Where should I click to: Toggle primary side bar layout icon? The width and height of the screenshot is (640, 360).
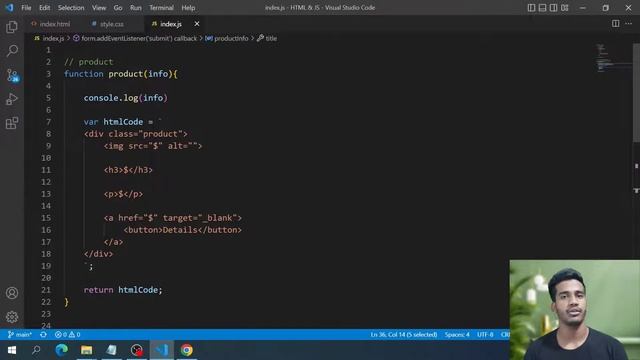point(531,7)
